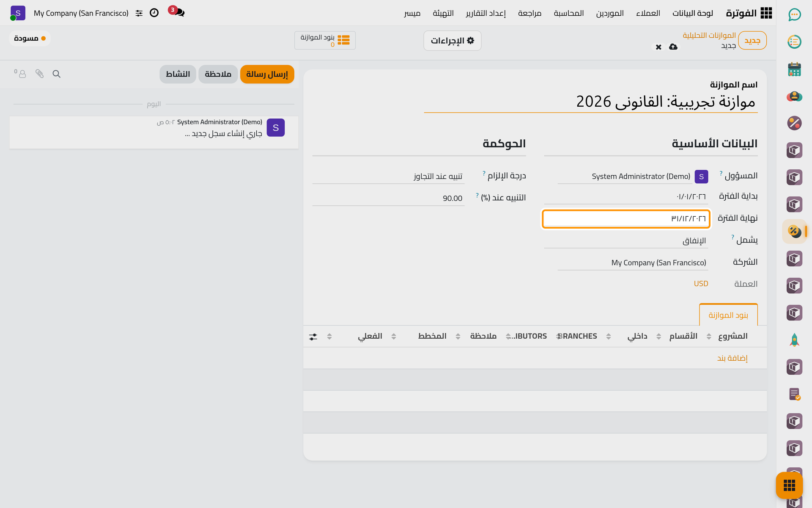Open the rocket app icon in the sidebar
Viewport: 812px width, 508px height.
click(794, 340)
